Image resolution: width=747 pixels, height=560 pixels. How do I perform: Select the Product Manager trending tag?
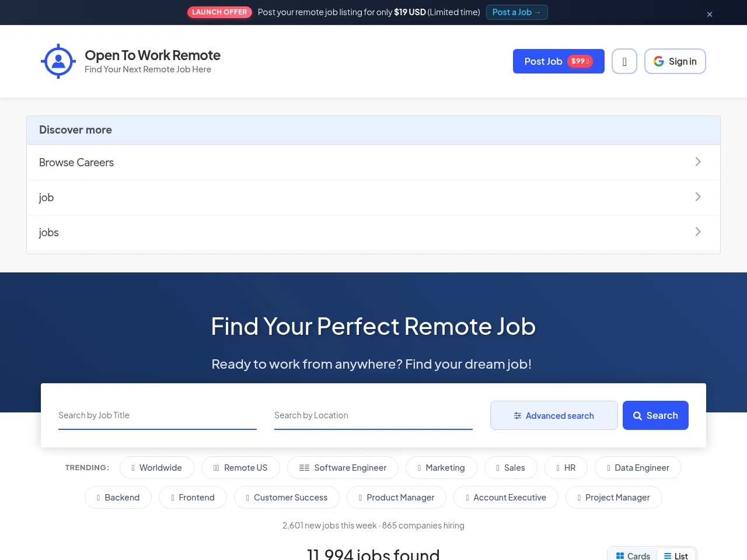(396, 498)
